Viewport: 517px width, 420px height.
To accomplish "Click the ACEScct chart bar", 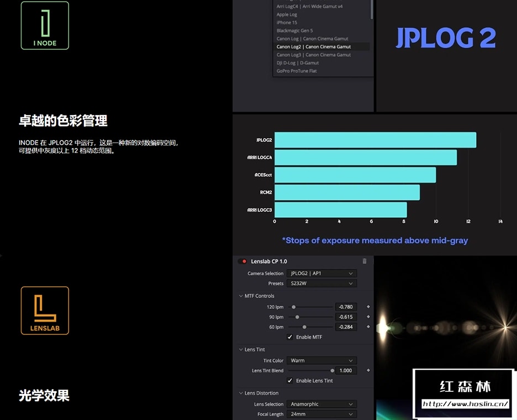I will point(355,175).
